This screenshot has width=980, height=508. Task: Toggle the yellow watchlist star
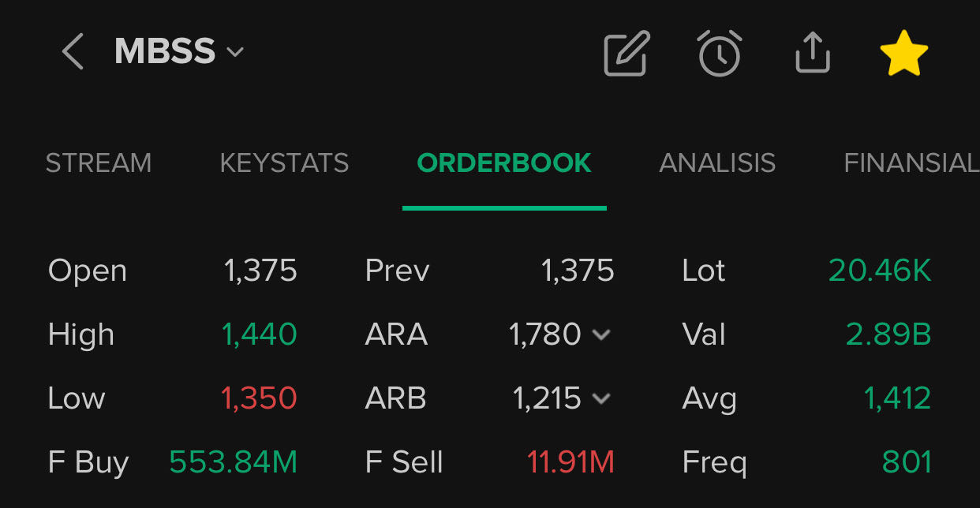coord(904,54)
